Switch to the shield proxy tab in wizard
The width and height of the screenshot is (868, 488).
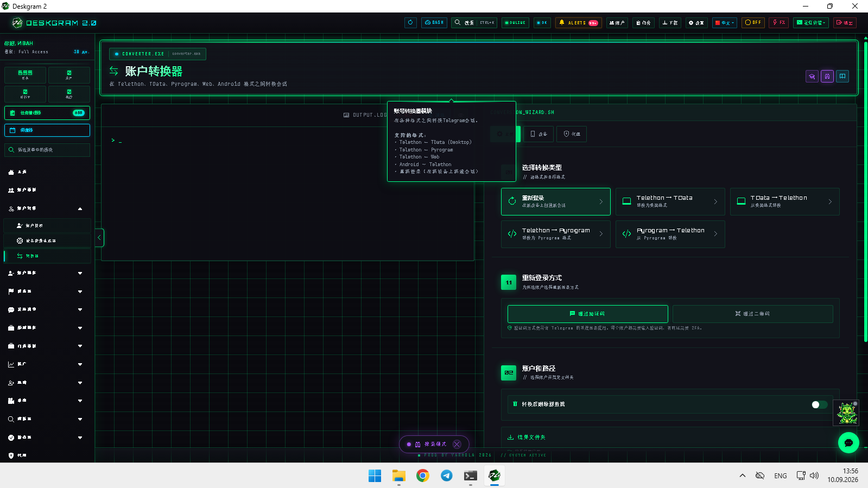coord(572,134)
